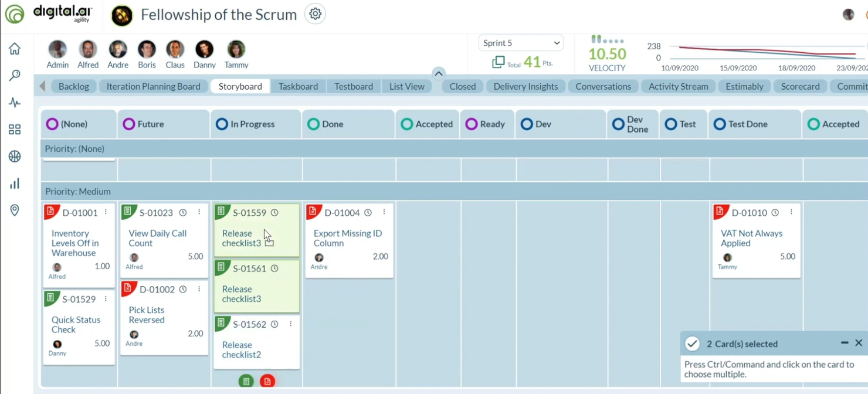Click the clock icon on S-01559 card
This screenshot has height=394, width=868.
(x=274, y=213)
